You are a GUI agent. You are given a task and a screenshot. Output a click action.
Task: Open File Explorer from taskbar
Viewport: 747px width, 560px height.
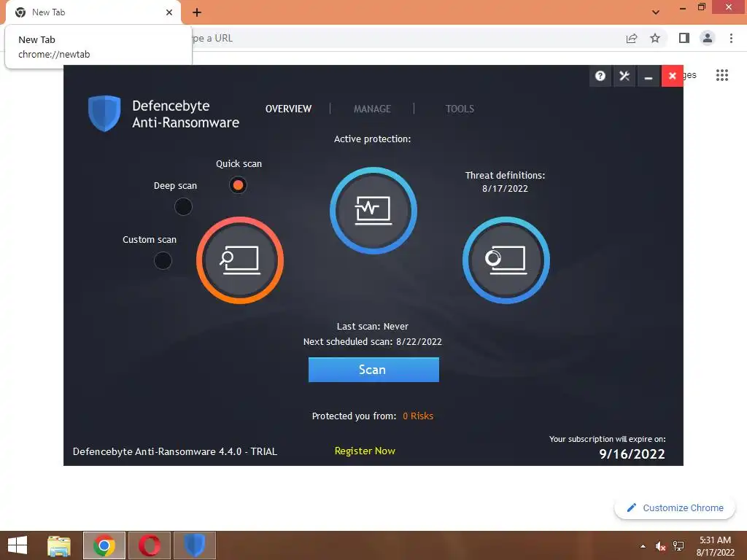pyautogui.click(x=59, y=545)
